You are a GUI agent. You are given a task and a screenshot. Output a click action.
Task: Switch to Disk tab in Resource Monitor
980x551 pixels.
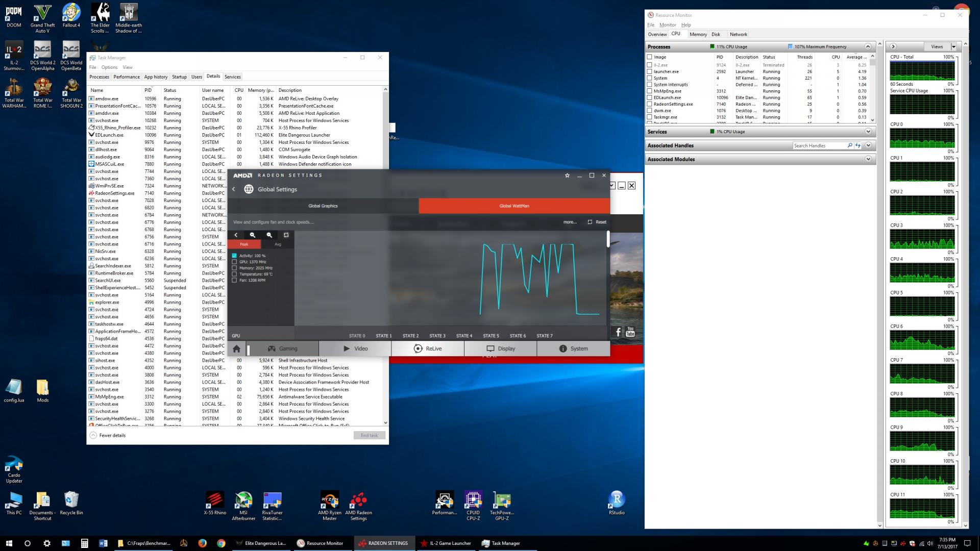(x=716, y=35)
